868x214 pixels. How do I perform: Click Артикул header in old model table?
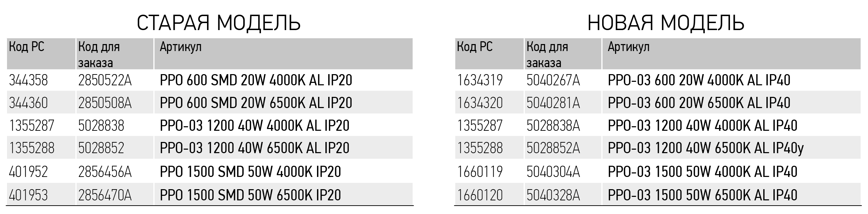180,47
